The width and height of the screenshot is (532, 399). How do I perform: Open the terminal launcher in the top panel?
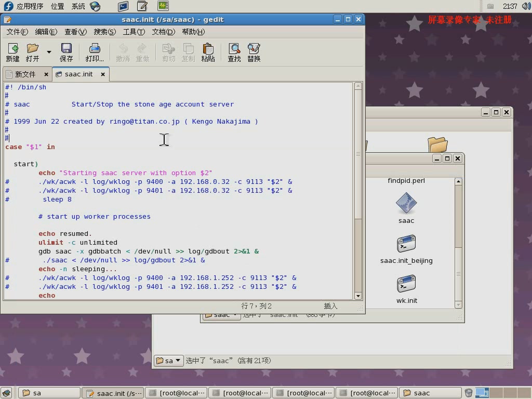click(123, 6)
